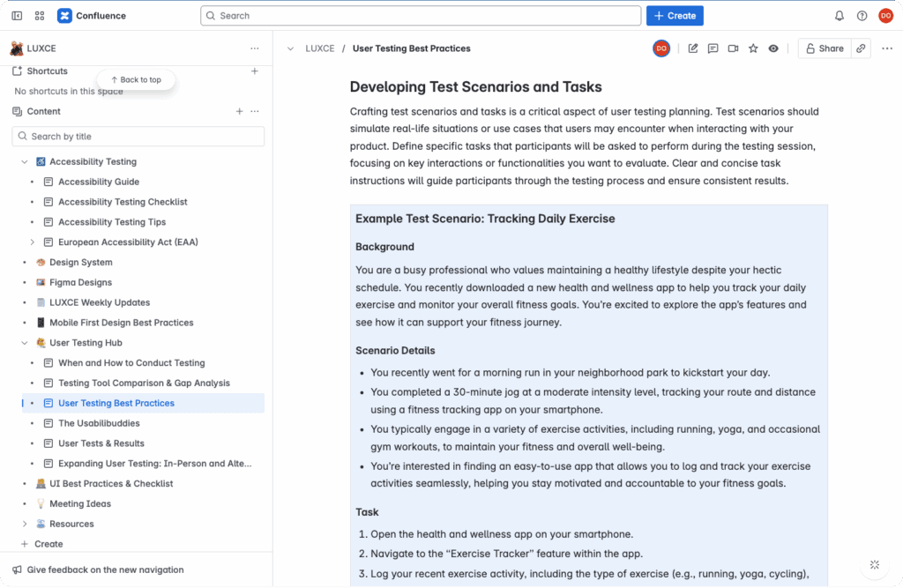Expand the European Accessibility Act (EAA) item

tap(33, 242)
